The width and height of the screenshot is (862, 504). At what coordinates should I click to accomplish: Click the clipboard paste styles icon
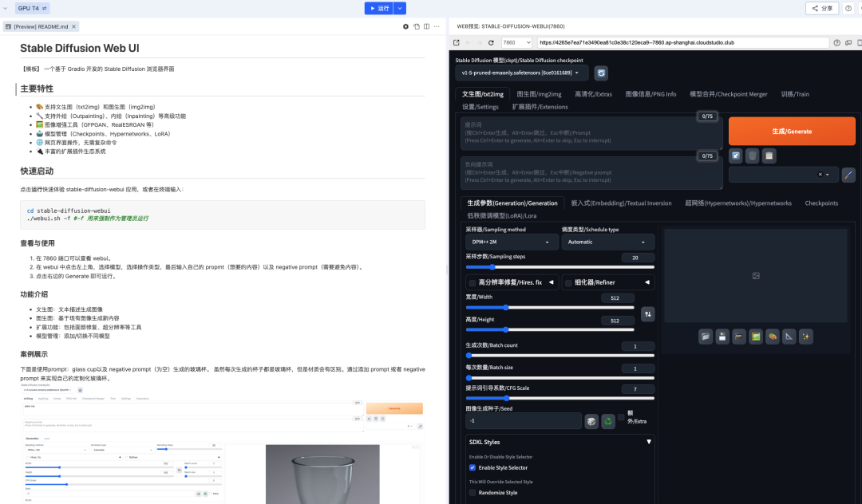coord(768,156)
